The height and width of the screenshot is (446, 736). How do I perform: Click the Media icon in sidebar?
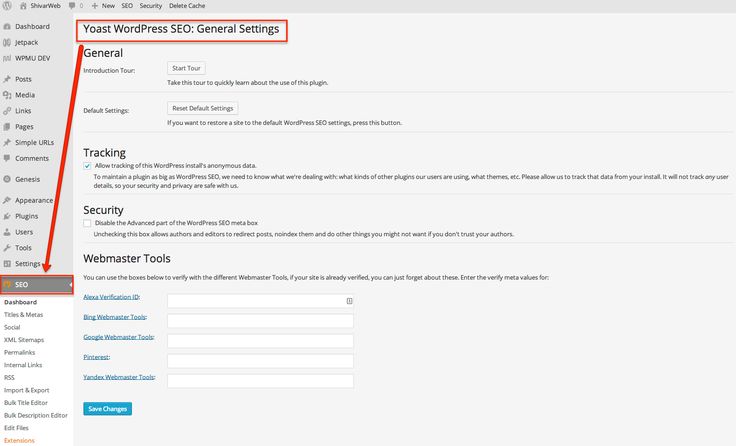click(x=7, y=95)
